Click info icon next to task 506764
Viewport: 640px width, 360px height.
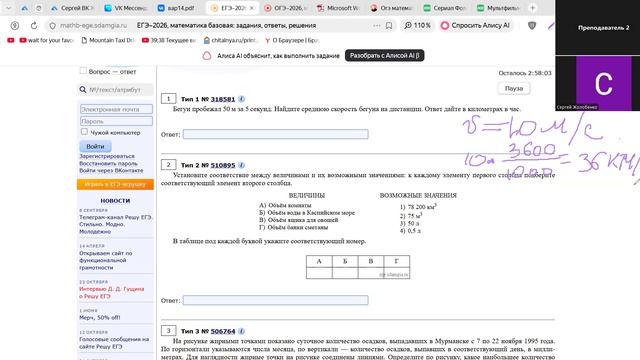point(241,331)
